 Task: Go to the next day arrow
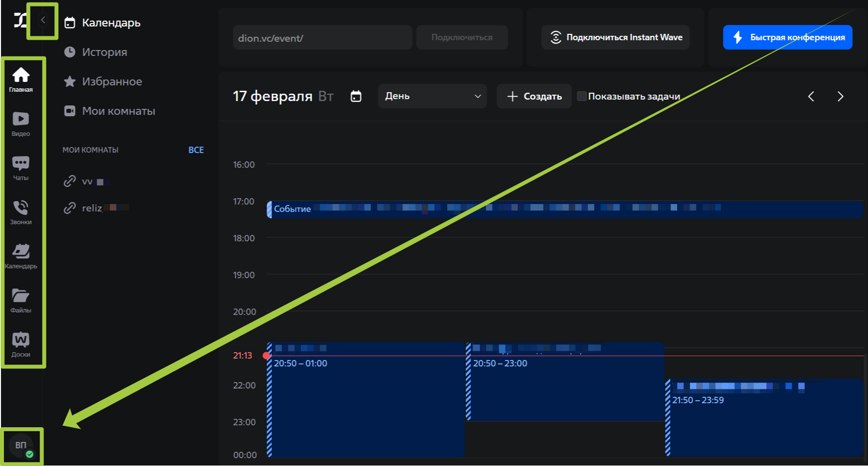pyautogui.click(x=840, y=97)
